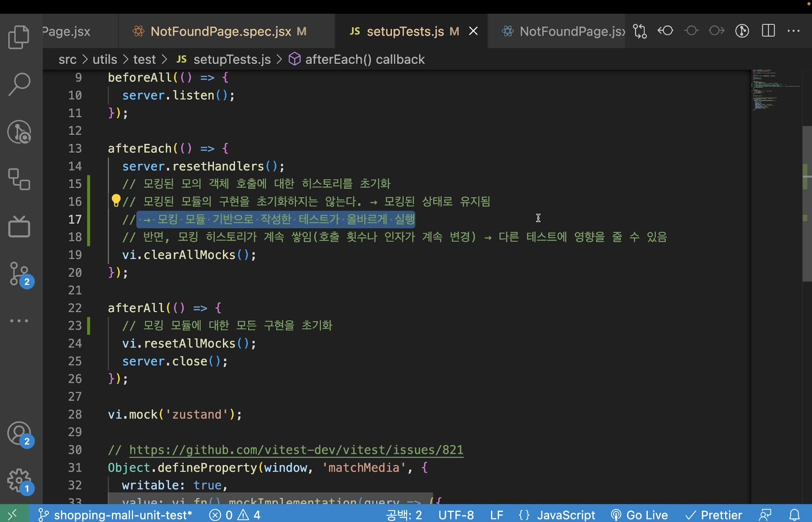Click the test breadcrumb segment
The height and width of the screenshot is (522, 812).
click(144, 60)
